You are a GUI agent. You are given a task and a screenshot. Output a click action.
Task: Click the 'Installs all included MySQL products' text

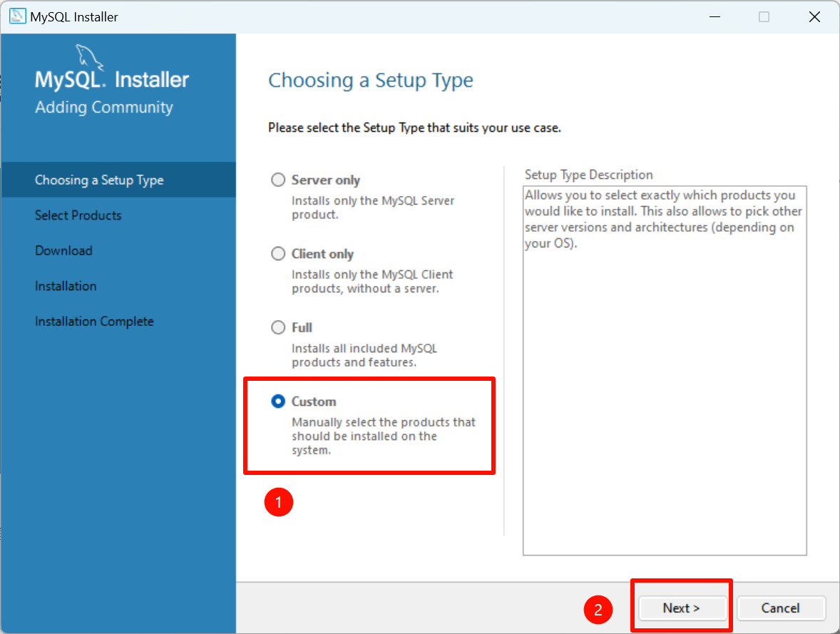click(x=364, y=355)
